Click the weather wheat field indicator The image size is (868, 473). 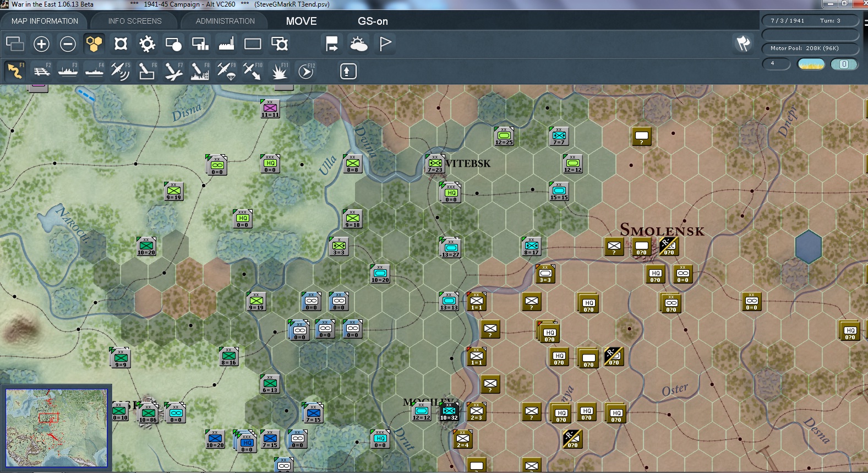point(811,64)
